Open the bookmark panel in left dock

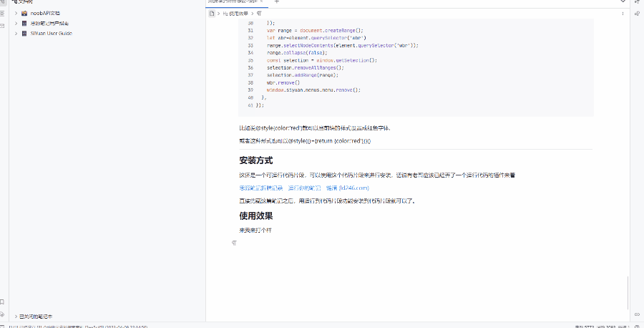click(x=3, y=302)
